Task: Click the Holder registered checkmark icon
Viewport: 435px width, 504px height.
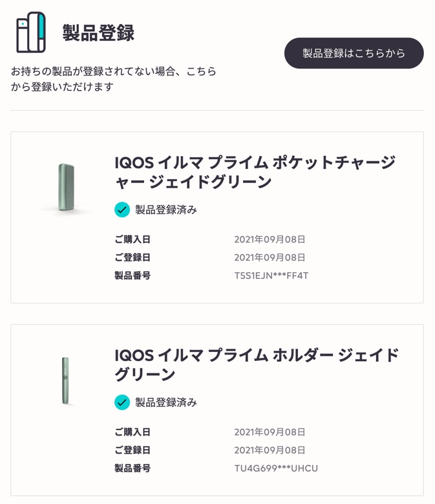Action: click(x=122, y=402)
